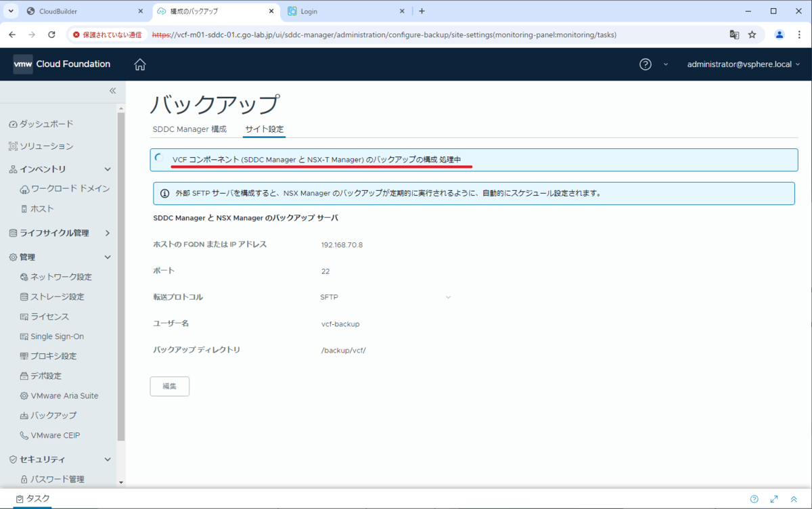This screenshot has height=509, width=812.
Task: Open ライセンス page
Action: tap(45, 316)
